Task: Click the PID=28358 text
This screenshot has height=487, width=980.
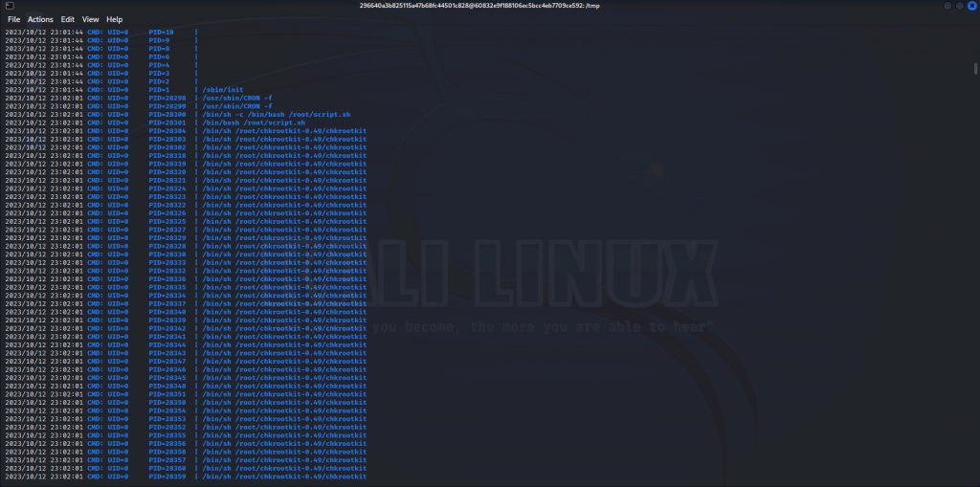Action: (x=167, y=452)
